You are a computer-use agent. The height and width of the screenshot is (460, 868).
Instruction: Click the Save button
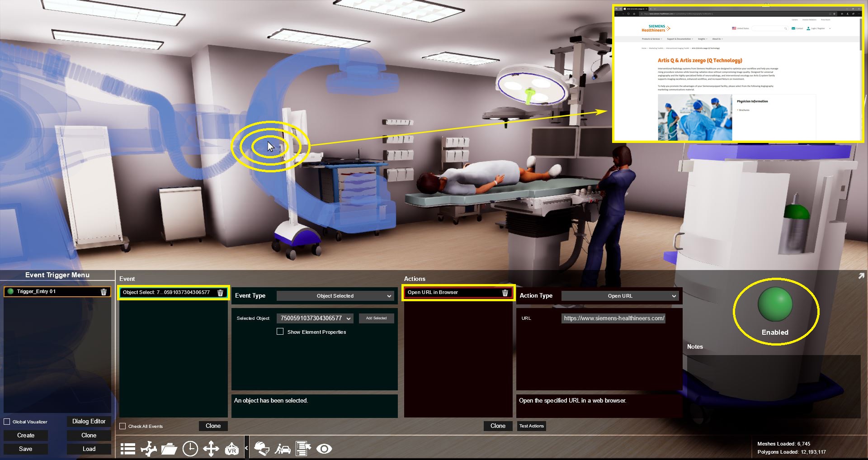(26, 449)
